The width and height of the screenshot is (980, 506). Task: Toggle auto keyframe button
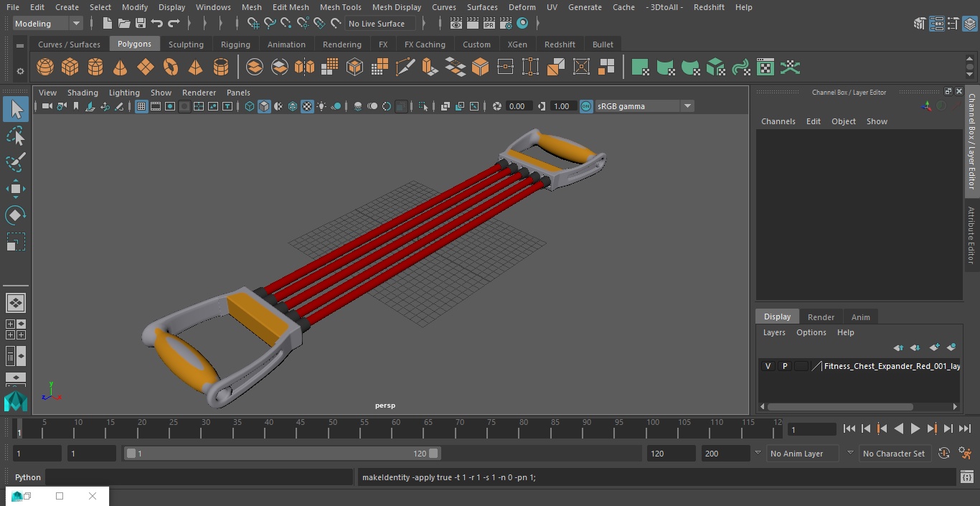coord(944,454)
